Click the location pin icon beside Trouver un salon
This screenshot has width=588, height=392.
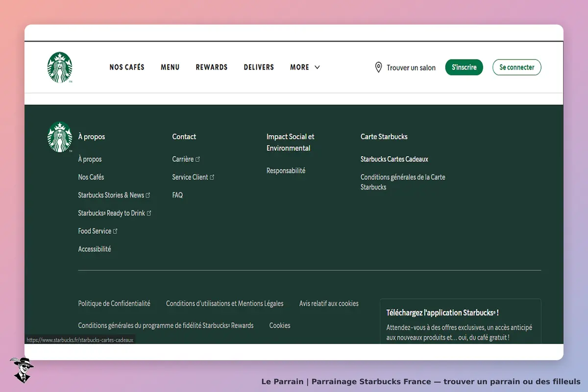[x=378, y=68]
